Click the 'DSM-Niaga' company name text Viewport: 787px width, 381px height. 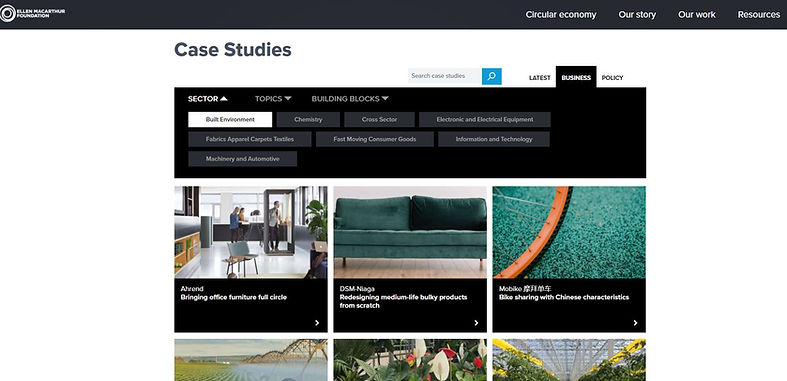[x=357, y=289]
